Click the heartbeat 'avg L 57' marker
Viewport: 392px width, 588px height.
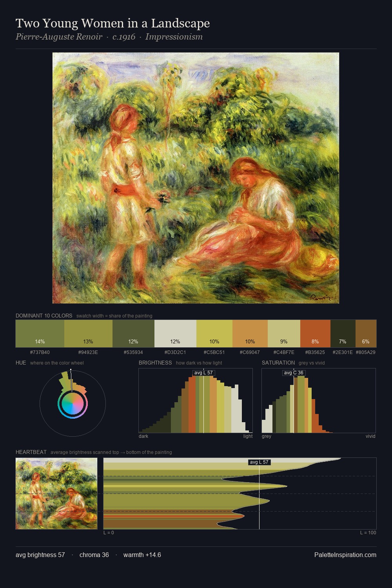pos(260,462)
